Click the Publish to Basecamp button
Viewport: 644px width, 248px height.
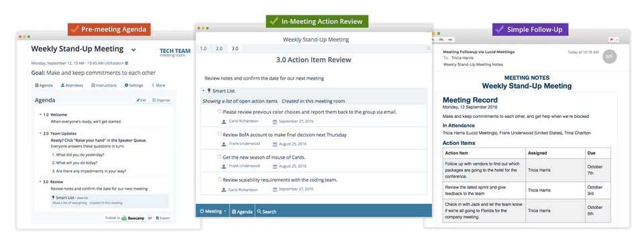[125, 218]
